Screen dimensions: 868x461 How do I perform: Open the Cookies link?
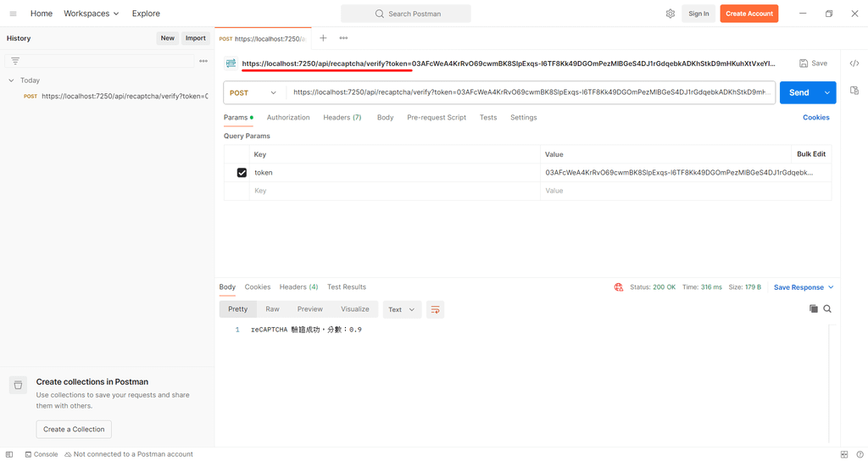click(x=816, y=117)
